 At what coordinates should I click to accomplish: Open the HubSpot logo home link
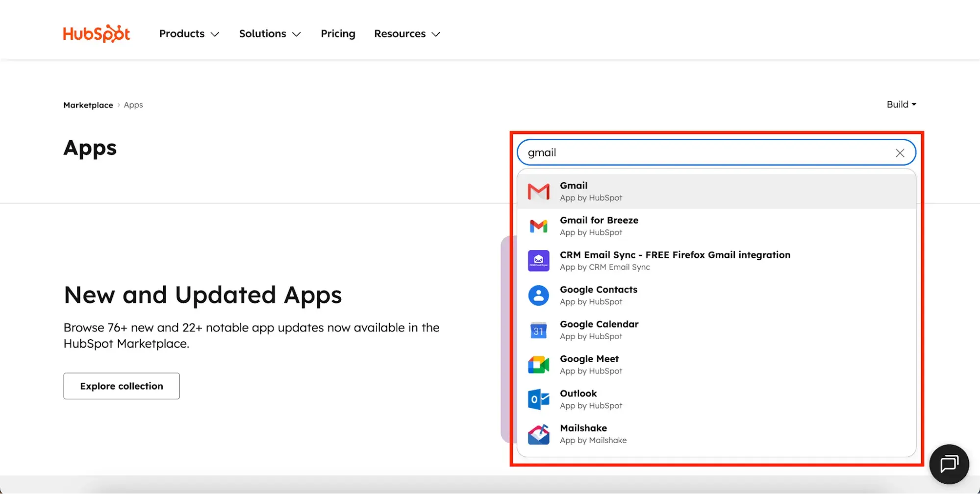[x=97, y=33]
